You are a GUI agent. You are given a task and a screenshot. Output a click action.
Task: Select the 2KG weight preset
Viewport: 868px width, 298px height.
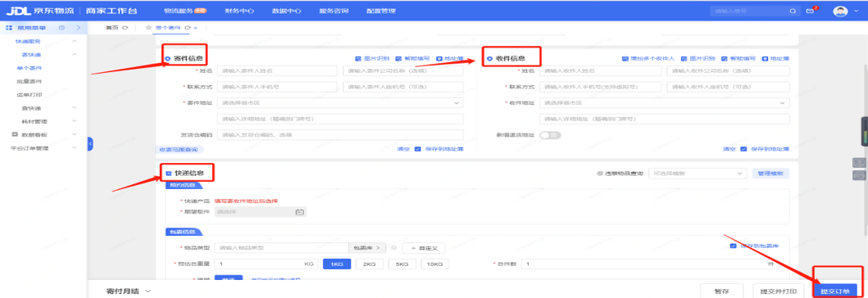(369, 264)
